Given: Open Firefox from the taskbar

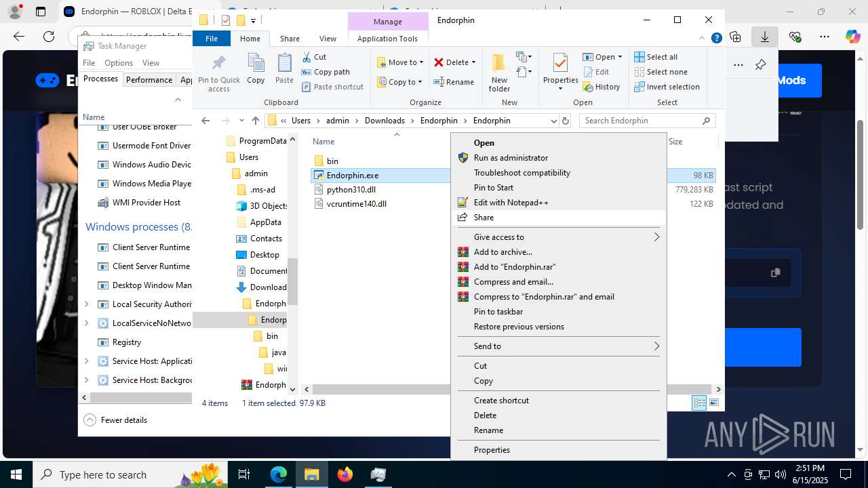Looking at the screenshot, I should 345,474.
